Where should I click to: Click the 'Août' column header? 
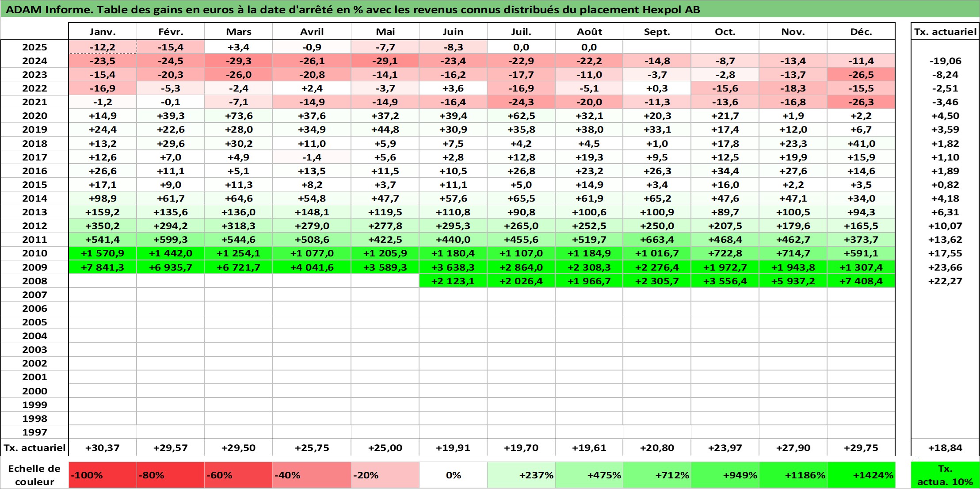tap(589, 31)
